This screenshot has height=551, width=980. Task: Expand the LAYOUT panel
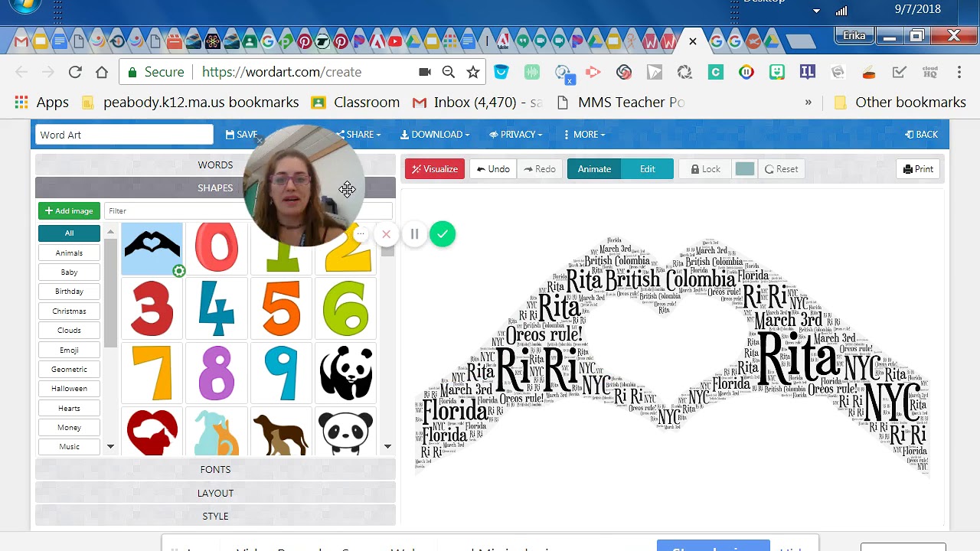(x=215, y=493)
